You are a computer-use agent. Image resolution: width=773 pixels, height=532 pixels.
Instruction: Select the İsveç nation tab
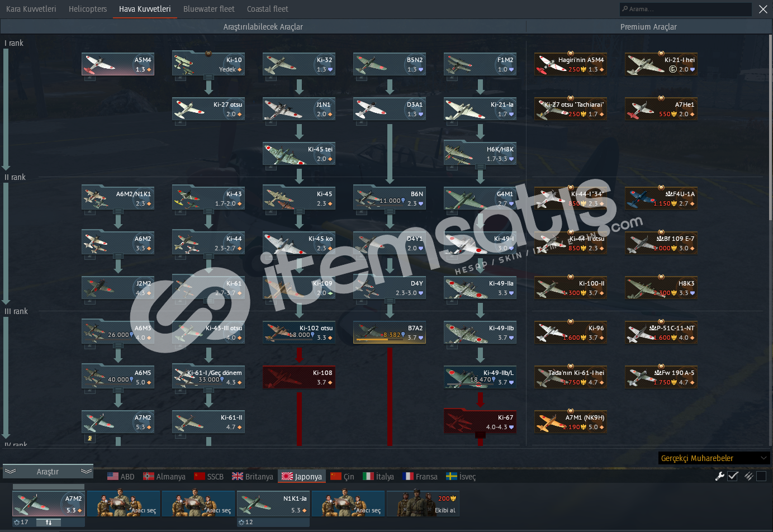(x=461, y=477)
